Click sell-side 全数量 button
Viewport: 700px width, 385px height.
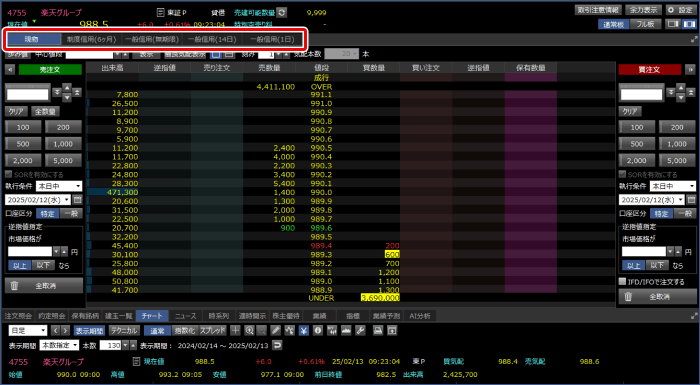coord(46,112)
